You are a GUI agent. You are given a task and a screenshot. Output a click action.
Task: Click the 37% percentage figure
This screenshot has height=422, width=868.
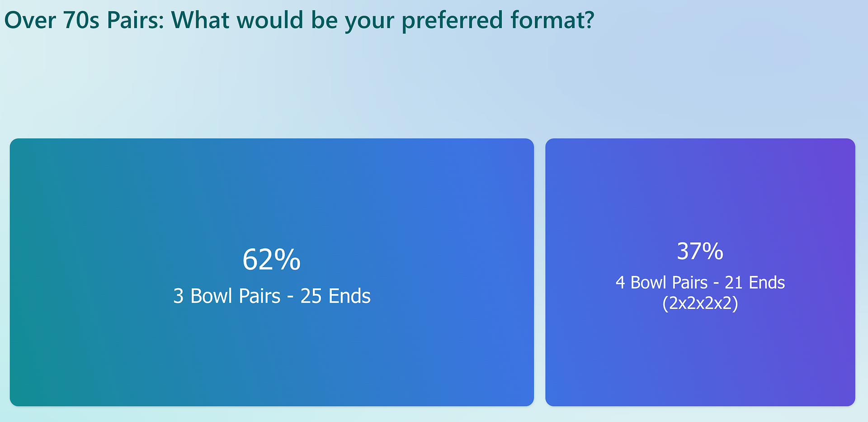click(700, 251)
